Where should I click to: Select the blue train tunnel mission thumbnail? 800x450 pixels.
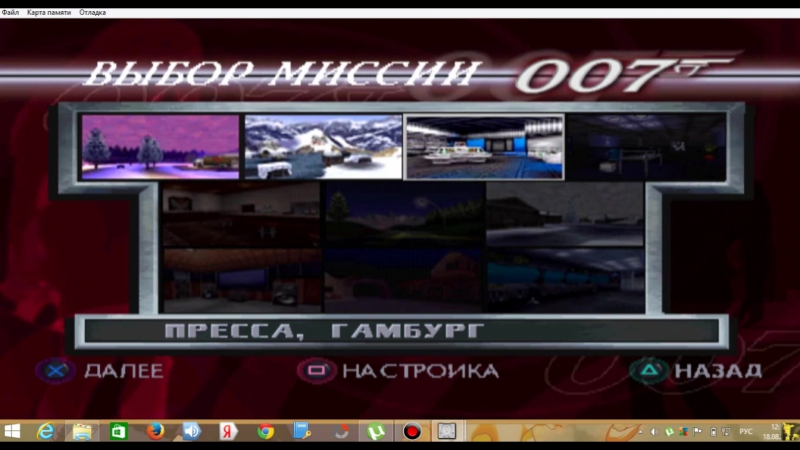[565, 281]
